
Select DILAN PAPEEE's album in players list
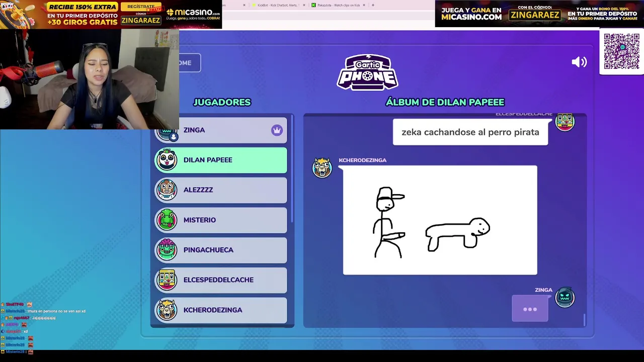coord(221,160)
